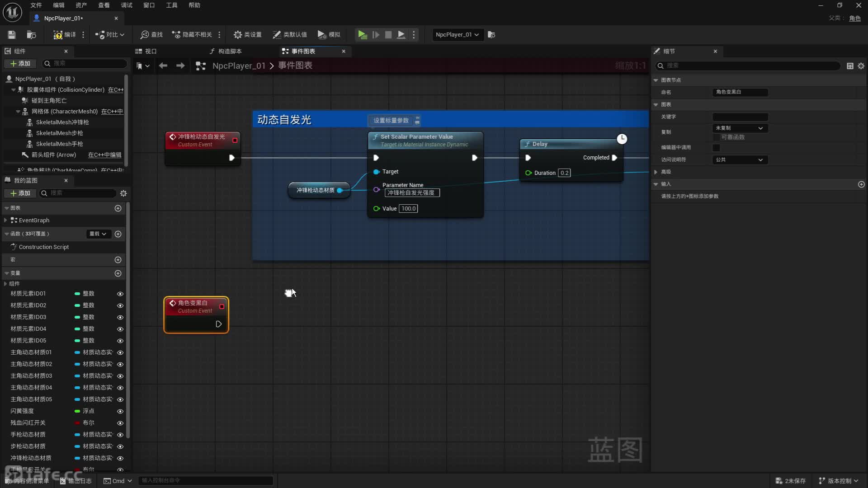This screenshot has width=868, height=488.
Task: Click the Find (查找) magnifier icon
Action: click(145, 35)
